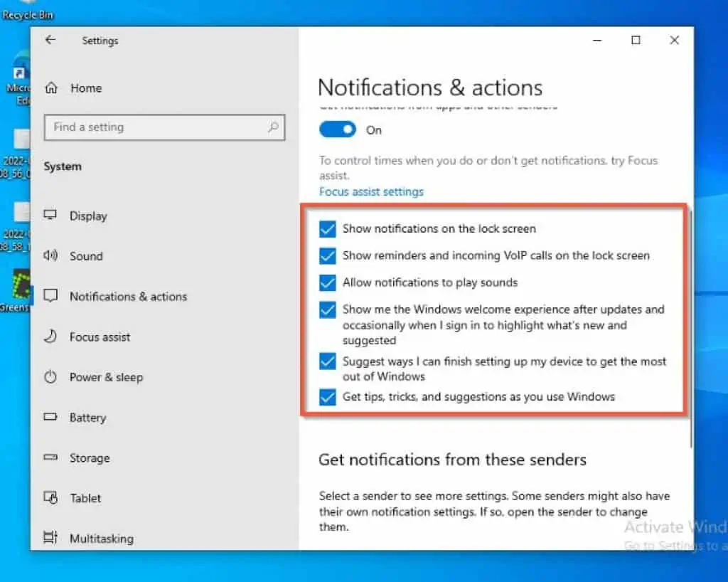Image resolution: width=728 pixels, height=582 pixels.
Task: Select Multitasking from the sidebar
Action: pos(100,539)
